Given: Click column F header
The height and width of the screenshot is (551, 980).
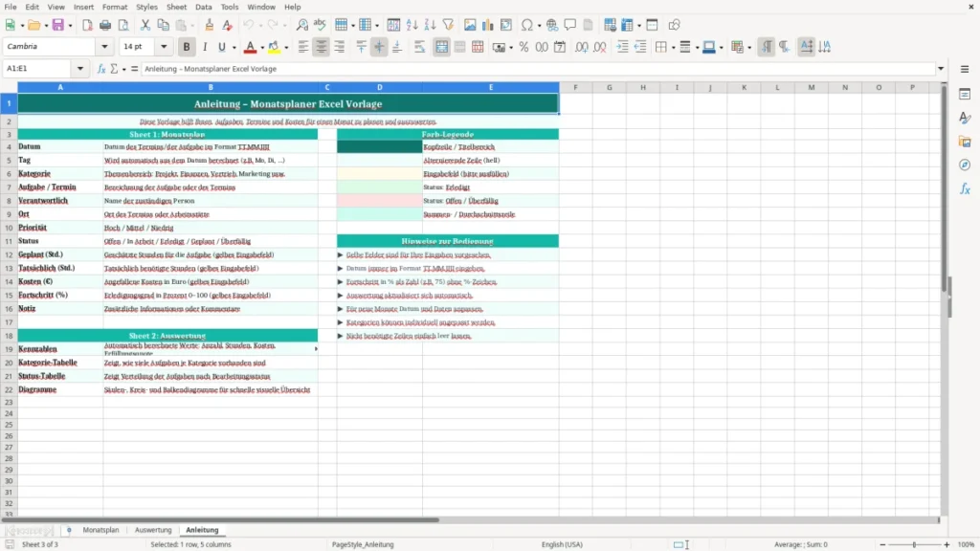Looking at the screenshot, I should 575,87.
